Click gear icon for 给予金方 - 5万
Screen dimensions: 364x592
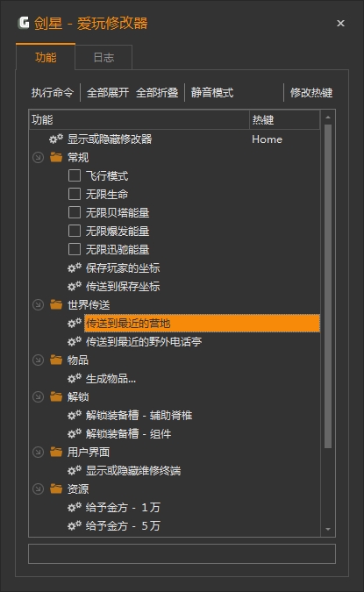(75, 525)
